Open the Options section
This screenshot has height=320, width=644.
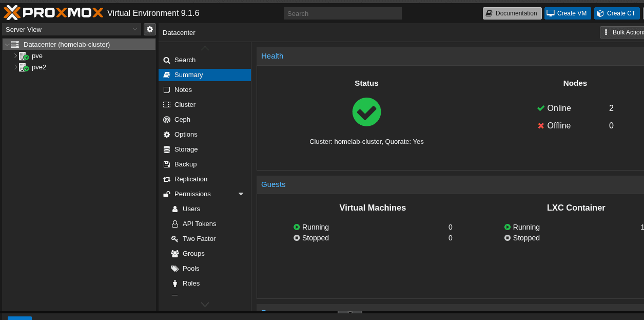[x=186, y=134]
